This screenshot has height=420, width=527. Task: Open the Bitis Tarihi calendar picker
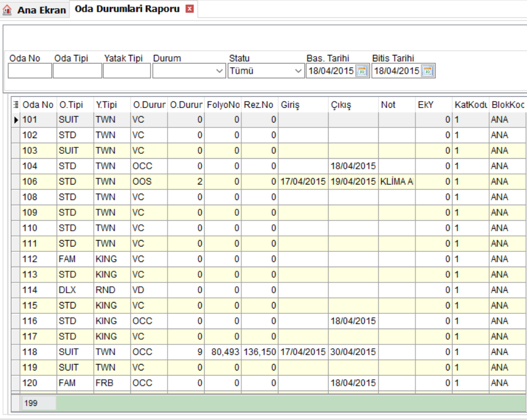(x=427, y=71)
